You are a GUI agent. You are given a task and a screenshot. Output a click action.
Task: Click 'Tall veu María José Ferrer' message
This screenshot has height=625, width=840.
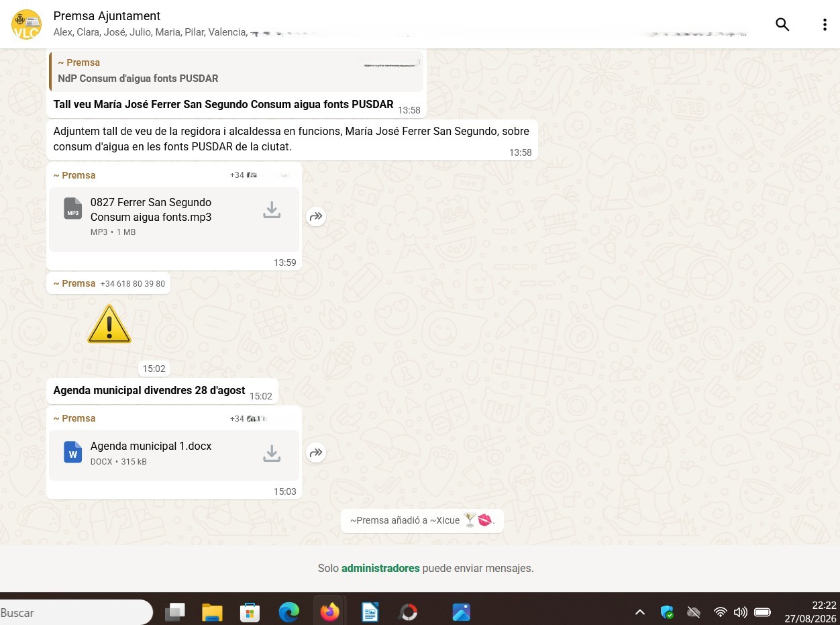[223, 104]
